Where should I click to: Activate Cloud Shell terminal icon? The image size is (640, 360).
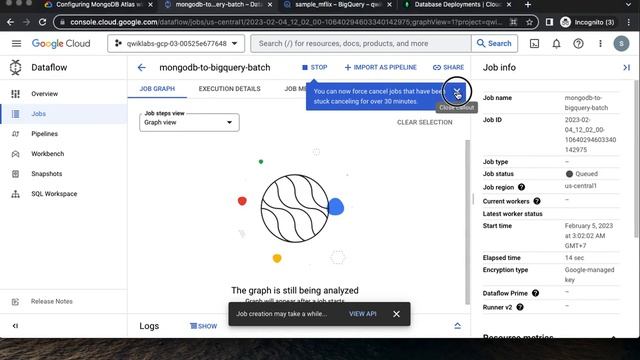[x=534, y=43]
